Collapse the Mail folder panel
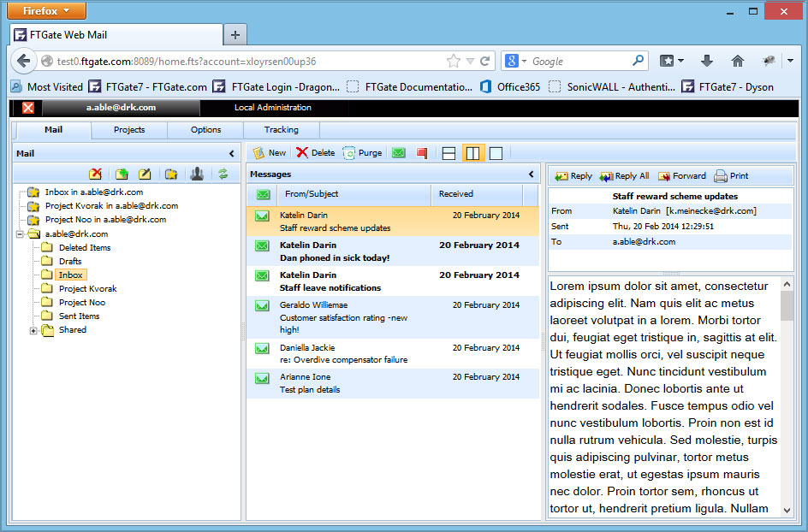Screen dimensions: 808x532 (231, 153)
